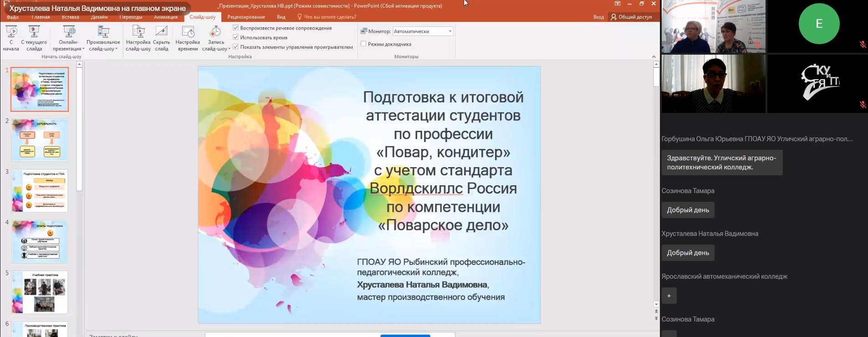The width and height of the screenshot is (868, 337).
Task: Click muted microphone icon on logo tile
Action: (863, 105)
